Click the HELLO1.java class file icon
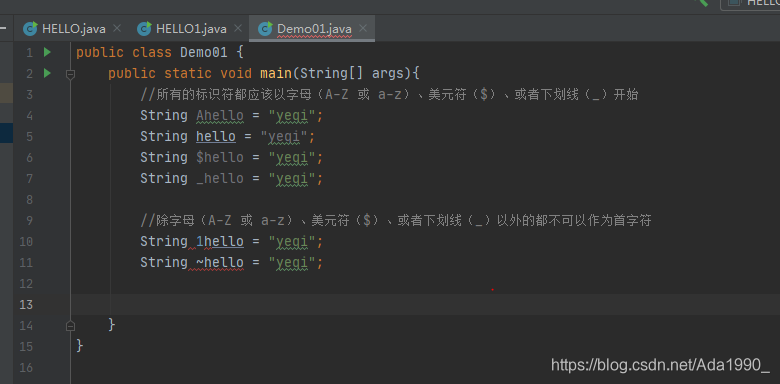 (144, 29)
